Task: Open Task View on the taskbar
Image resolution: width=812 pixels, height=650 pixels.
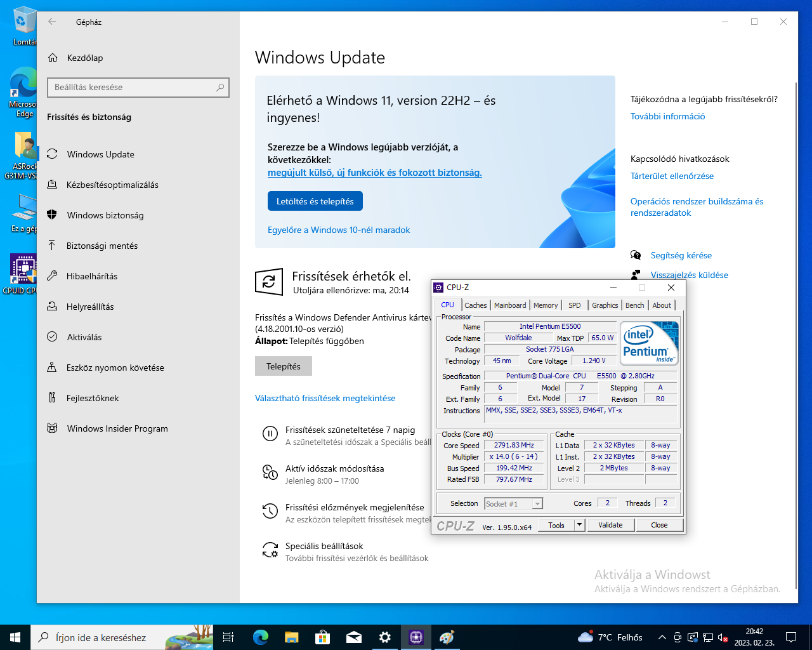Action: (228, 637)
